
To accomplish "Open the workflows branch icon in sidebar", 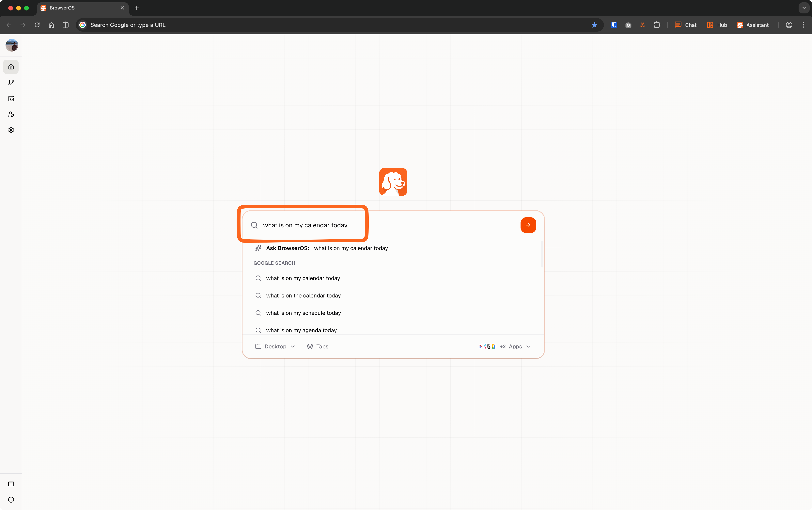I will coord(11,83).
